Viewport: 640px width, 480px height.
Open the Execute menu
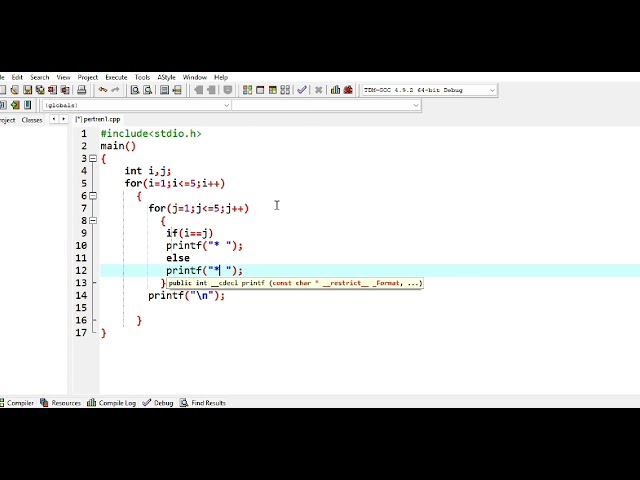click(116, 77)
